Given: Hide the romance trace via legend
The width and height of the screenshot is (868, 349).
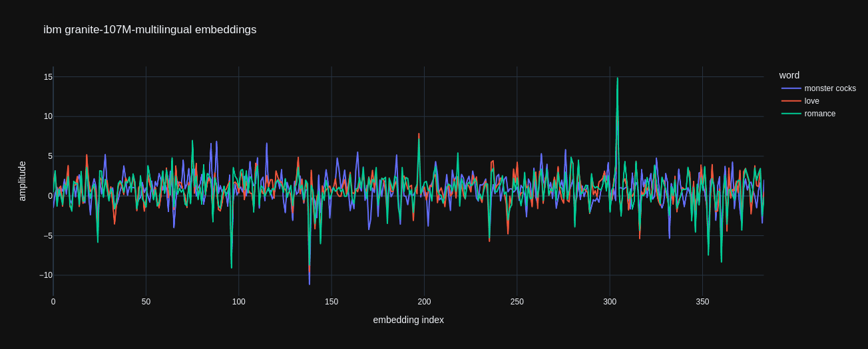Looking at the screenshot, I should (819, 114).
